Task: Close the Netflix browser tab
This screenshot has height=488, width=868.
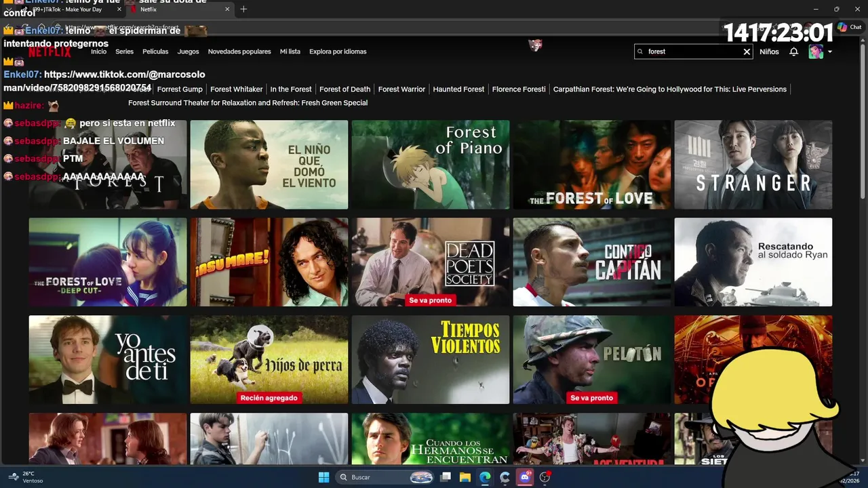Action: pyautogui.click(x=226, y=9)
